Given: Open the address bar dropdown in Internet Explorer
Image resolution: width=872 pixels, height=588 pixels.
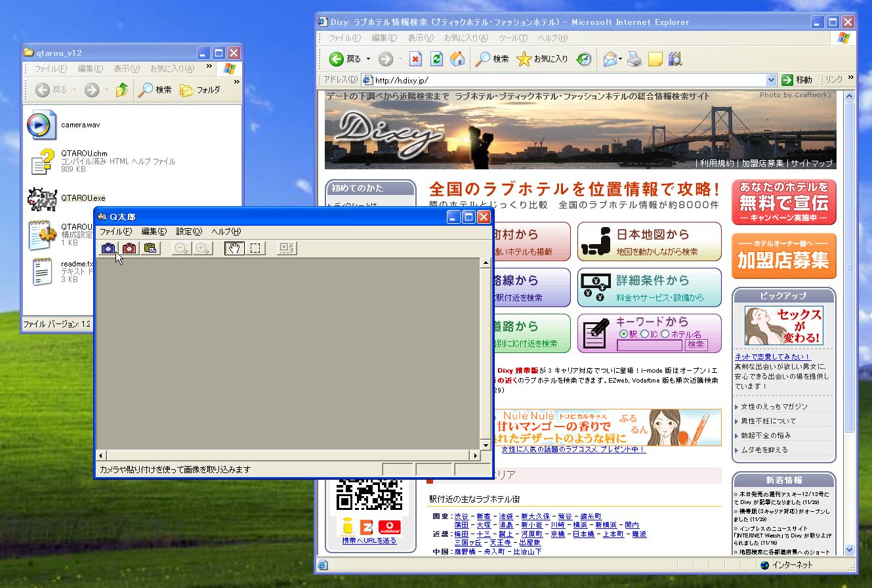Looking at the screenshot, I should (x=771, y=79).
